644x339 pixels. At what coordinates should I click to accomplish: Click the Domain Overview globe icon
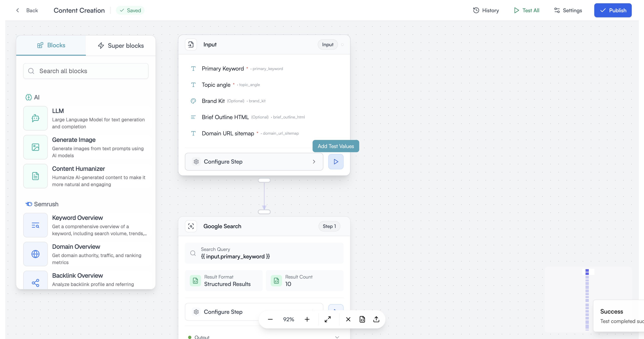point(35,254)
